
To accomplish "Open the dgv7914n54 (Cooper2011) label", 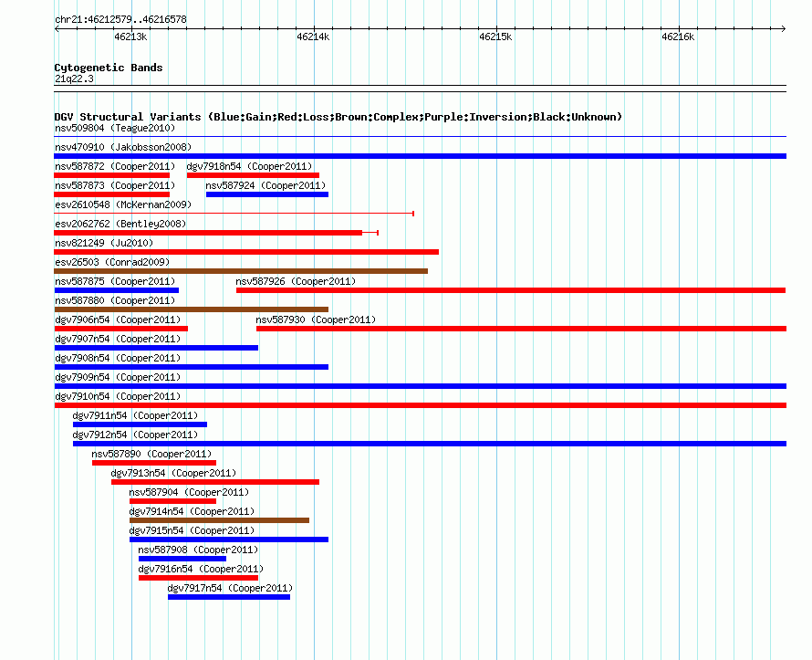I will point(192,511).
